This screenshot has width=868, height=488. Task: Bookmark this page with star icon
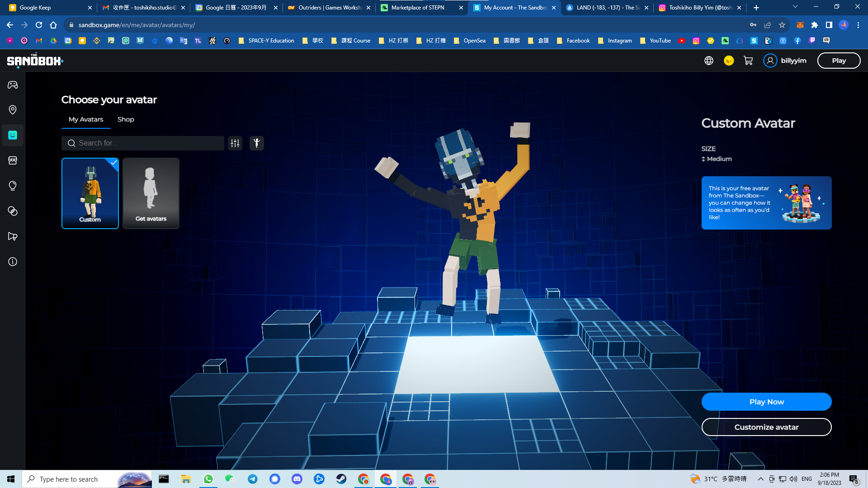coord(782,25)
